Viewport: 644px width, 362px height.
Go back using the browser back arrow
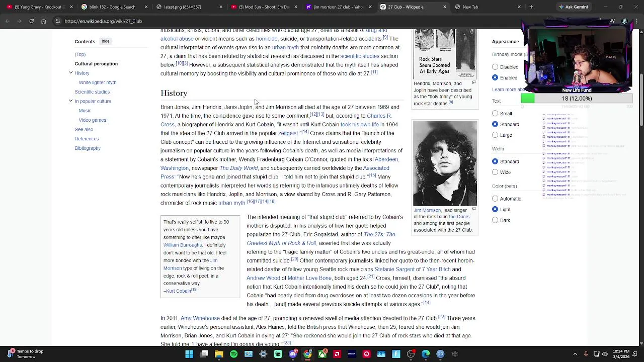[7, 21]
